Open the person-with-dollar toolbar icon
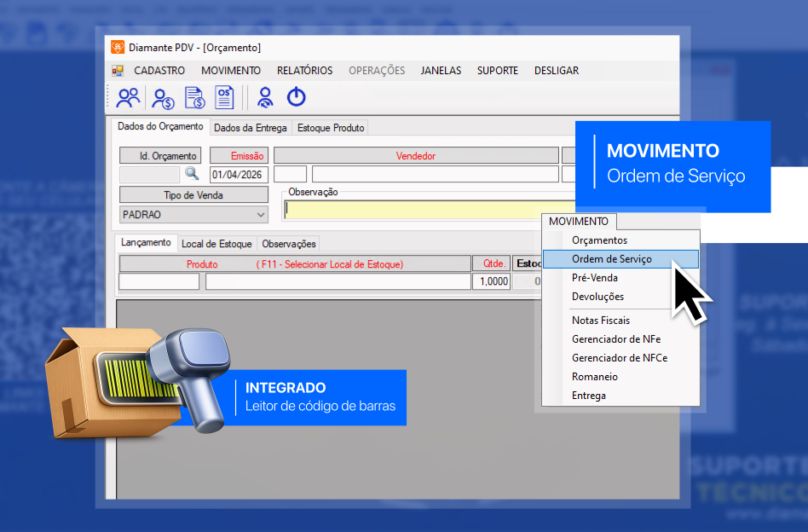The width and height of the screenshot is (808, 532). pyautogui.click(x=163, y=97)
